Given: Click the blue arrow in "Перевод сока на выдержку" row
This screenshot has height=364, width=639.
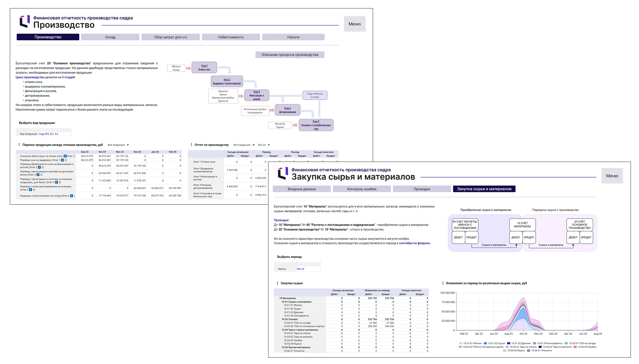Looking at the screenshot, I should 62,160.
